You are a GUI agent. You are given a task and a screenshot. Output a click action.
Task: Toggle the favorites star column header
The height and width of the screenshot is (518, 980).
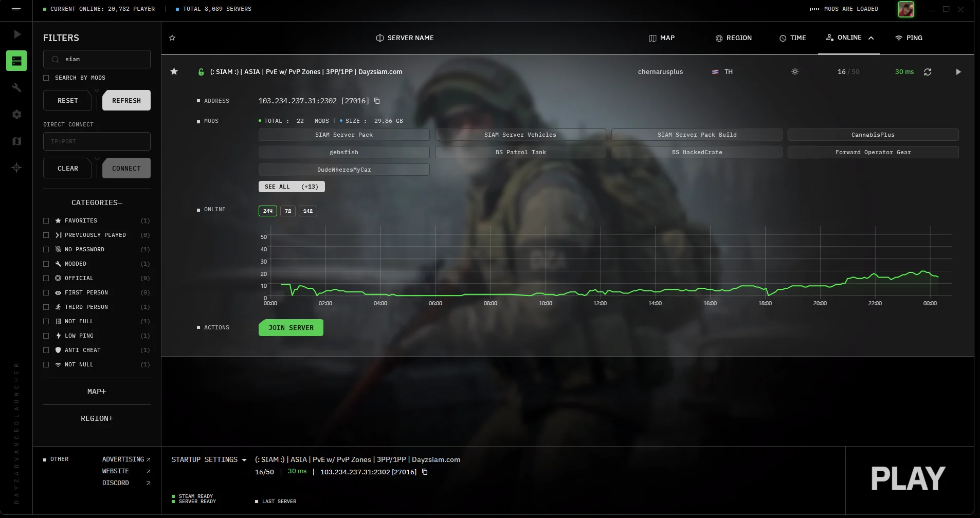[172, 38]
